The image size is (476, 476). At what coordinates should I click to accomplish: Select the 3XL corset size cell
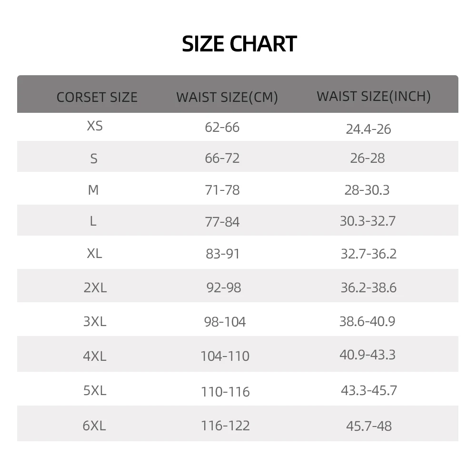95,321
